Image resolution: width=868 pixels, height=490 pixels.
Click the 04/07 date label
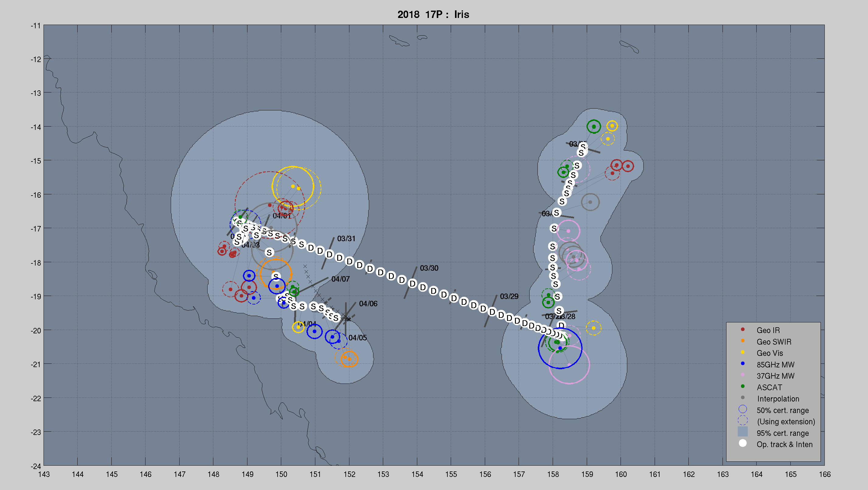click(x=340, y=279)
